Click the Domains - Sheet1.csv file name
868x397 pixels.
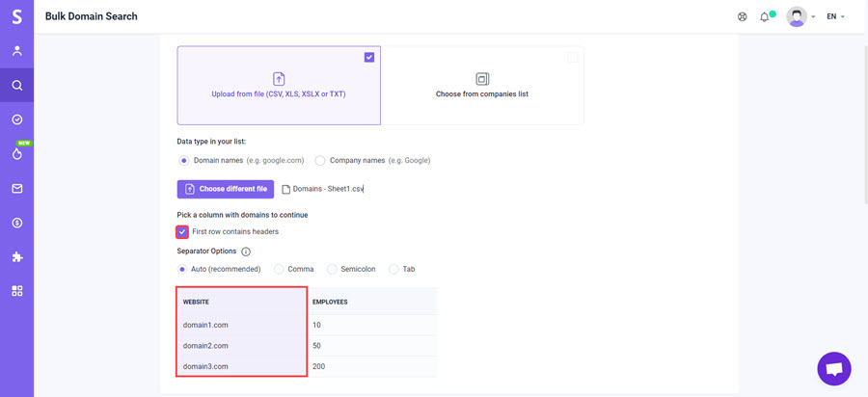pyautogui.click(x=328, y=189)
